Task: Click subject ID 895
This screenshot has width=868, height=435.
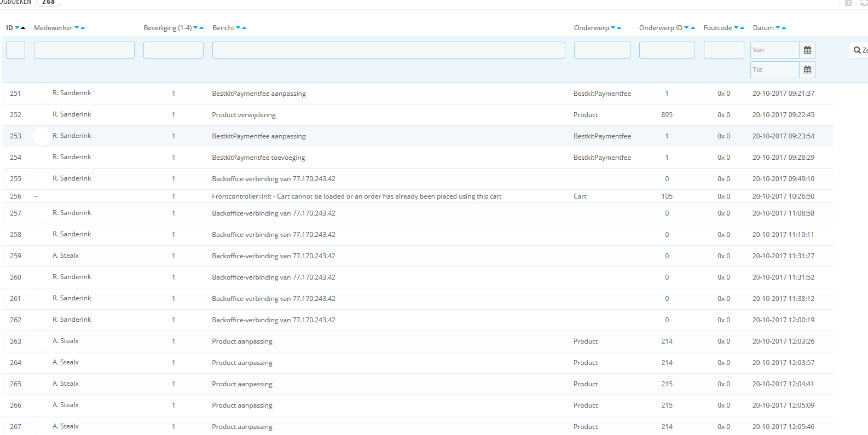Action: click(667, 115)
